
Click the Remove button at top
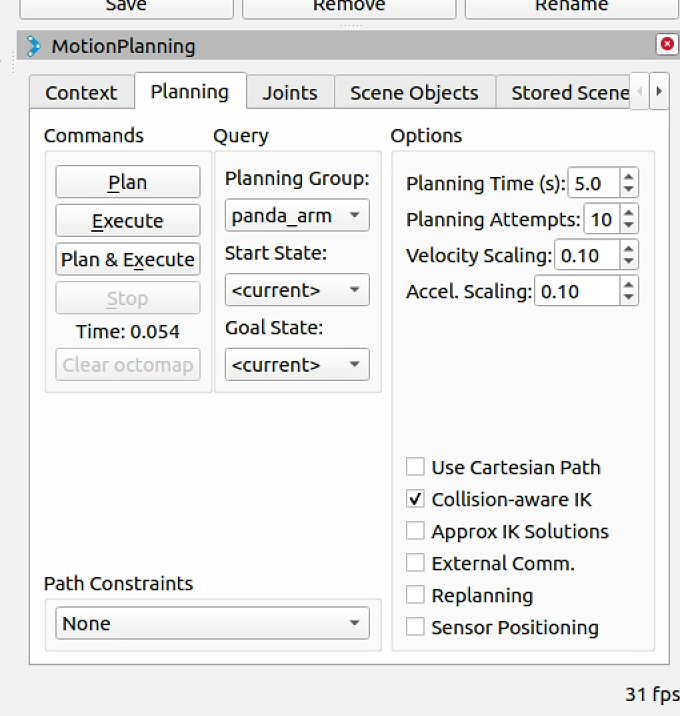pos(349,7)
